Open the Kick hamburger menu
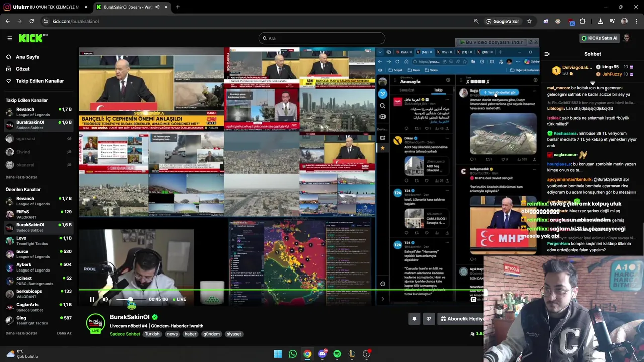This screenshot has width=644, height=362. (10, 38)
